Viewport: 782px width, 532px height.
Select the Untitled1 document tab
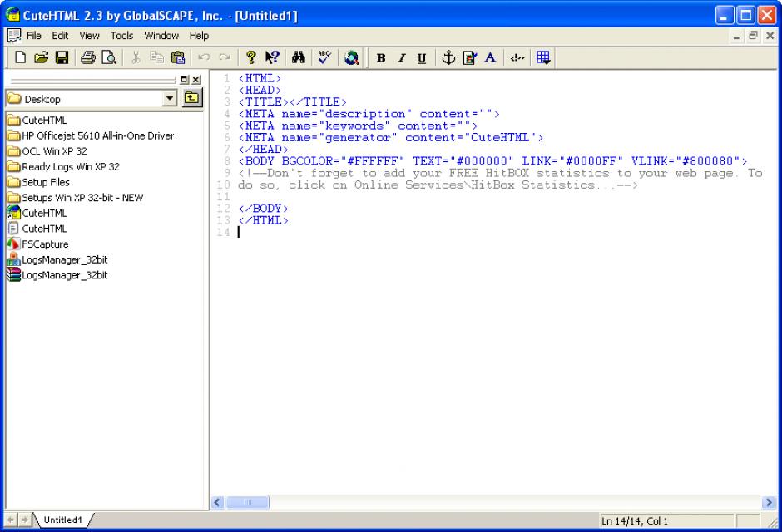[63, 520]
